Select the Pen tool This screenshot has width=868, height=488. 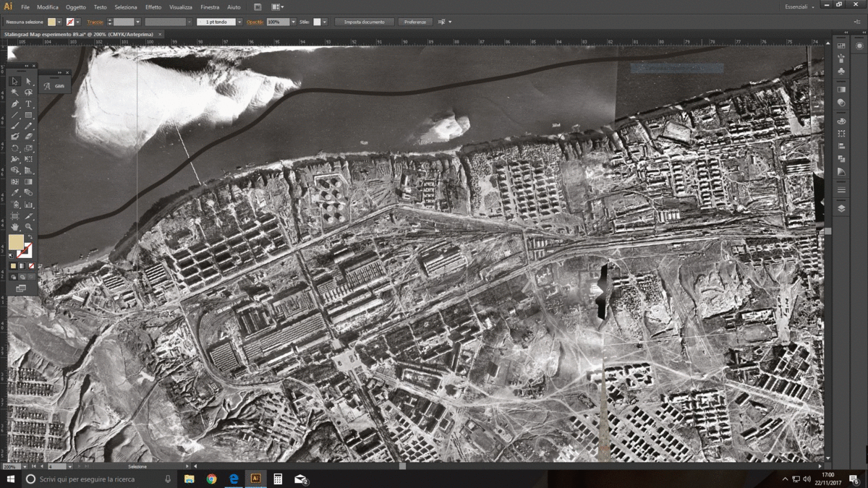[x=14, y=104]
